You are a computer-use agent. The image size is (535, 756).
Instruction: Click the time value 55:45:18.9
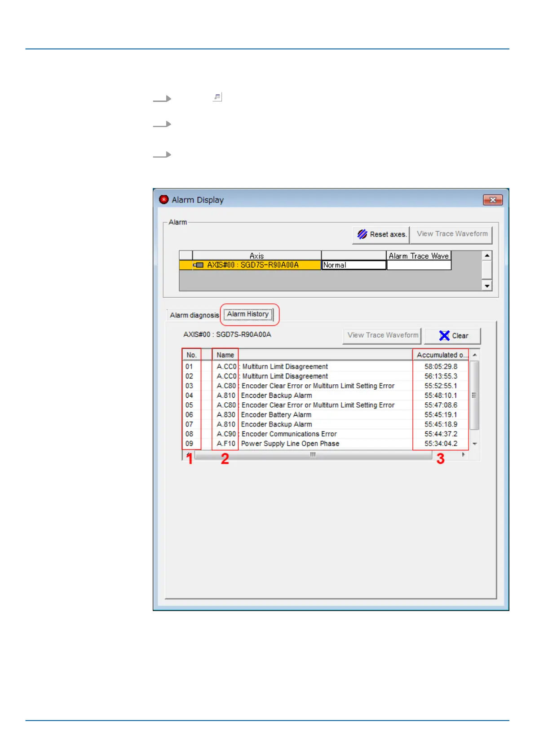tap(441, 424)
